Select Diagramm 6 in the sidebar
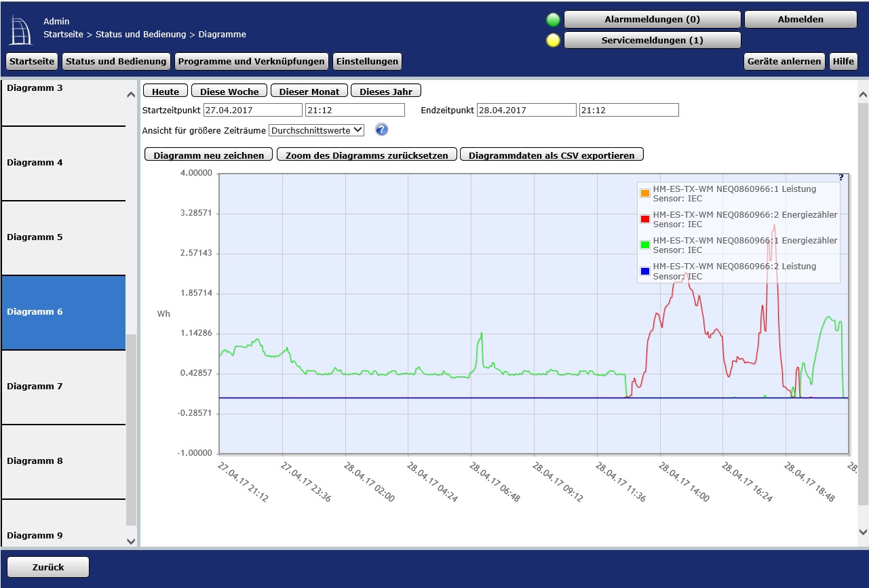Viewport: 869px width, 588px height. pyautogui.click(x=63, y=313)
